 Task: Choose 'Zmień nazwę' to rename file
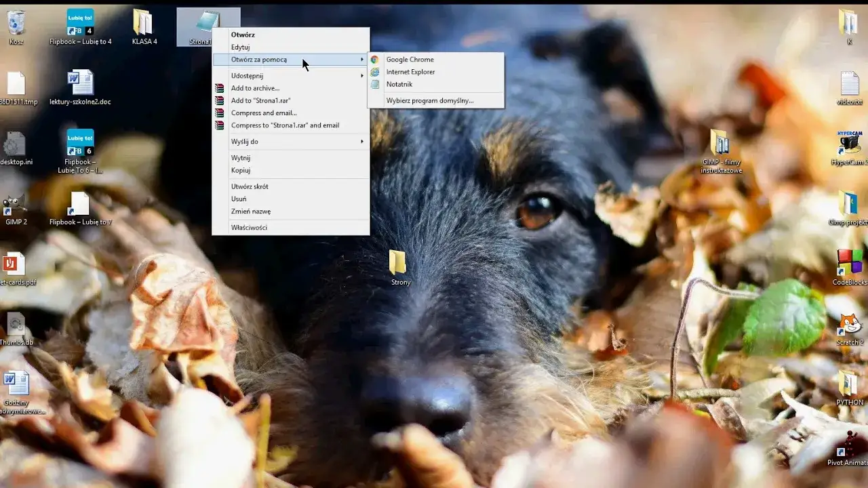(x=250, y=211)
